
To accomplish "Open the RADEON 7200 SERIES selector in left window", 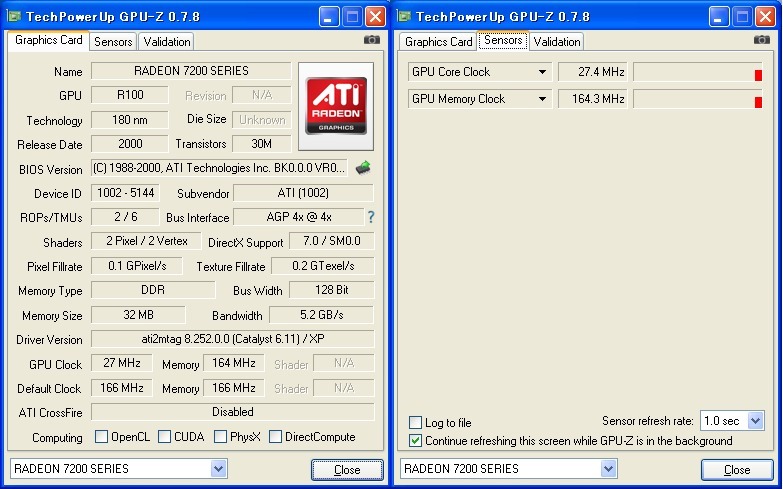I will [x=218, y=469].
